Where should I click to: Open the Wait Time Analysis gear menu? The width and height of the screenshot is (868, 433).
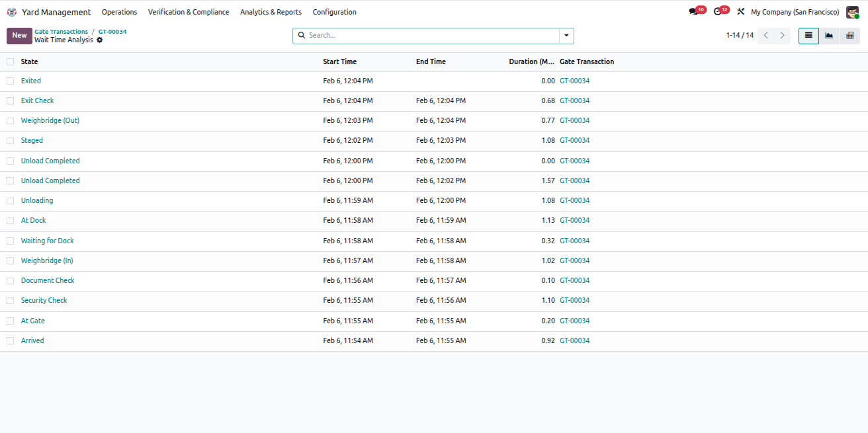pyautogui.click(x=100, y=40)
